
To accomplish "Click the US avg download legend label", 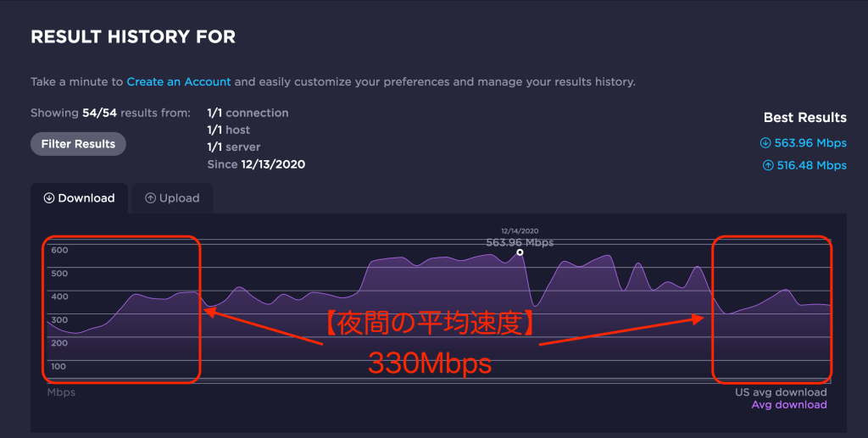I will point(781,392).
